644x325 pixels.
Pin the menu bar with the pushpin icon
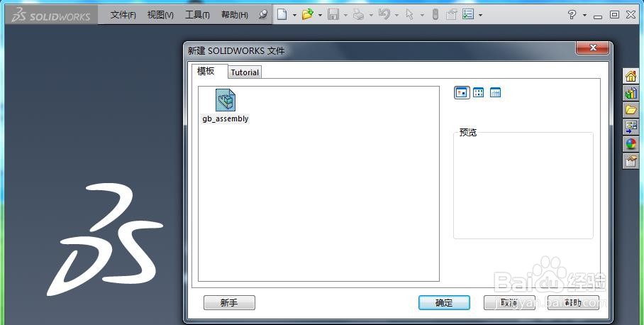click(263, 15)
